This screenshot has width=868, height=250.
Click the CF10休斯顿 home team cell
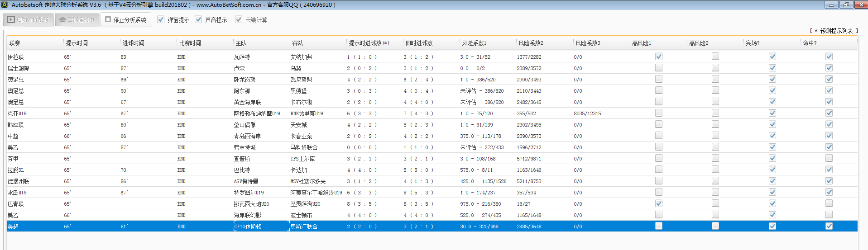[x=248, y=226]
